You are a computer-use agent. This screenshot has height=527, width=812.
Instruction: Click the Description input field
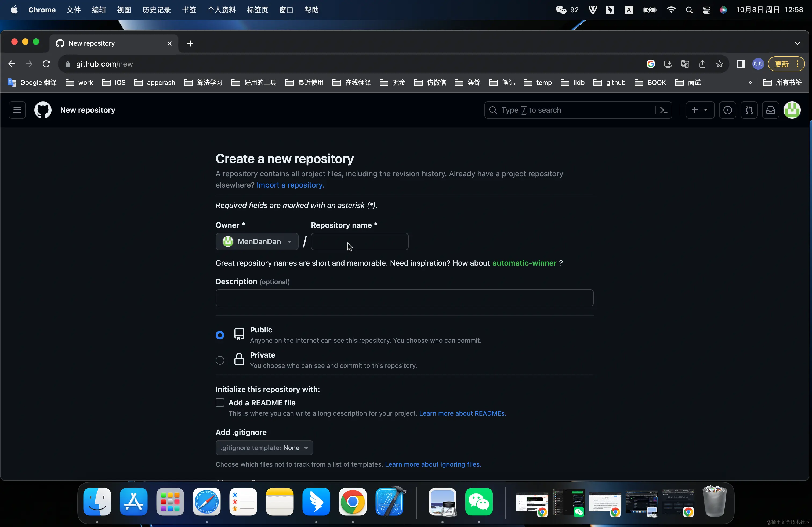coord(404,298)
